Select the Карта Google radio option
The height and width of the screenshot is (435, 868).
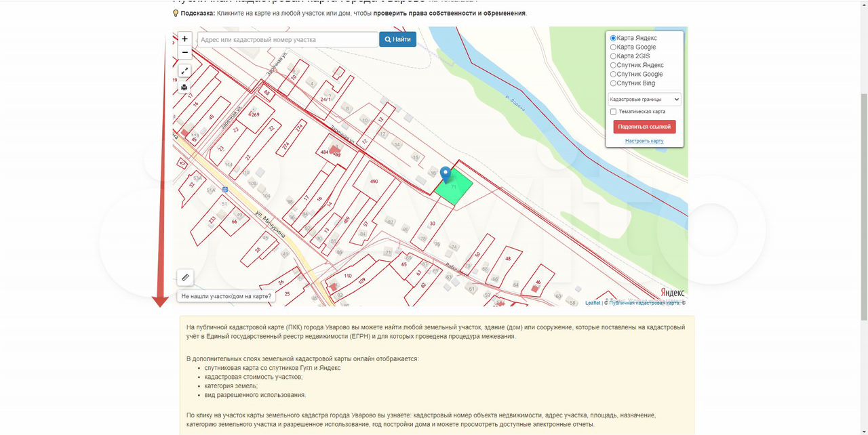coord(614,47)
